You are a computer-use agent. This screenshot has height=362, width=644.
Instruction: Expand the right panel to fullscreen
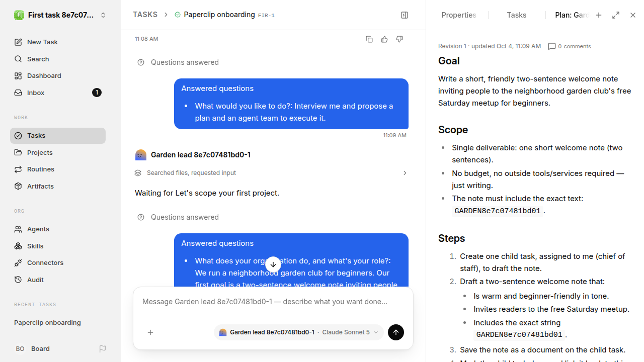pos(616,15)
